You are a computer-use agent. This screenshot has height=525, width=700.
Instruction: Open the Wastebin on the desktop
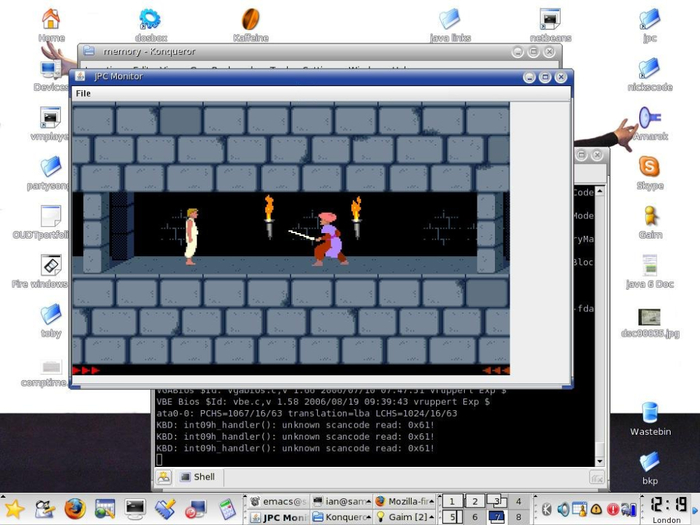(650, 419)
